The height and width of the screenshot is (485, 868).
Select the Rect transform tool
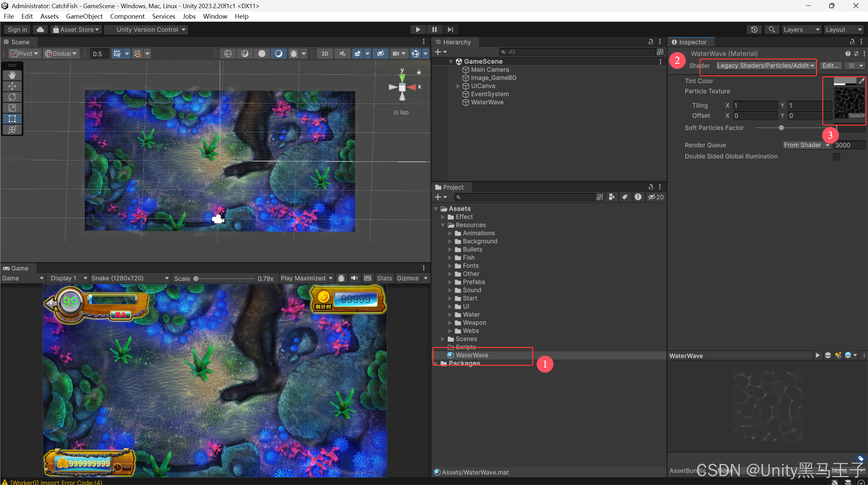pyautogui.click(x=12, y=119)
